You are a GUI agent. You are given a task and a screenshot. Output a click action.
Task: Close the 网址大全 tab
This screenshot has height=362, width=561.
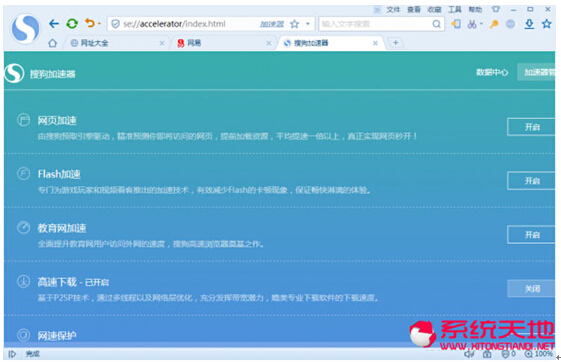tap(162, 43)
